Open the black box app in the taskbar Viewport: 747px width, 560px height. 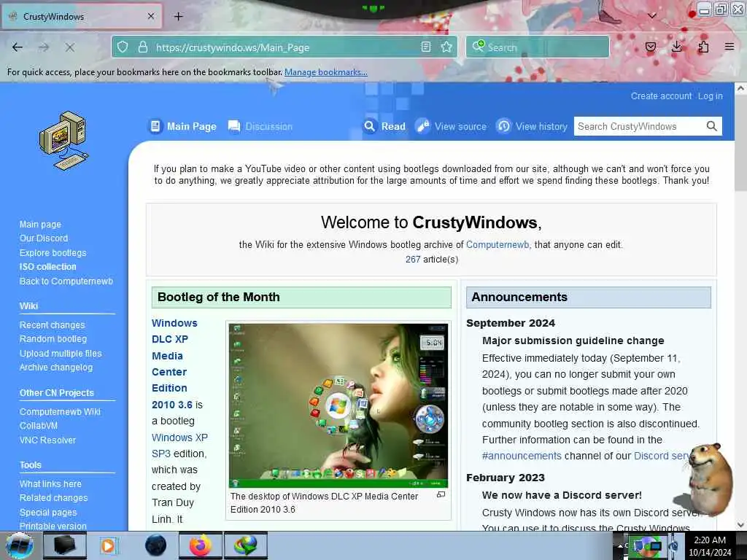65,545
